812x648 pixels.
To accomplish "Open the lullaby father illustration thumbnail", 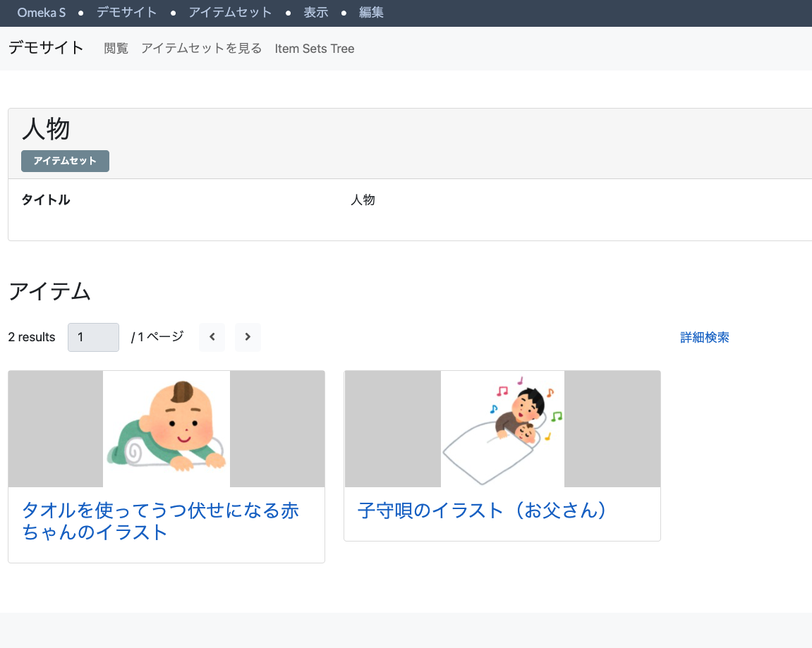I will [x=502, y=429].
